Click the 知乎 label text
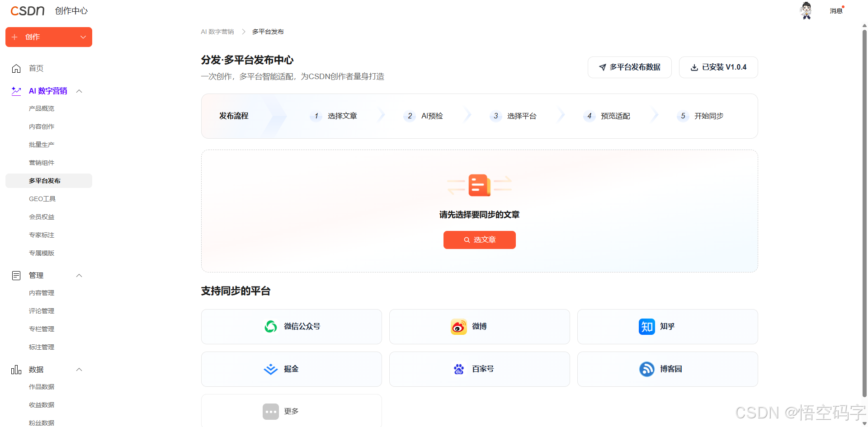This screenshot has height=427, width=868. pyautogui.click(x=667, y=326)
